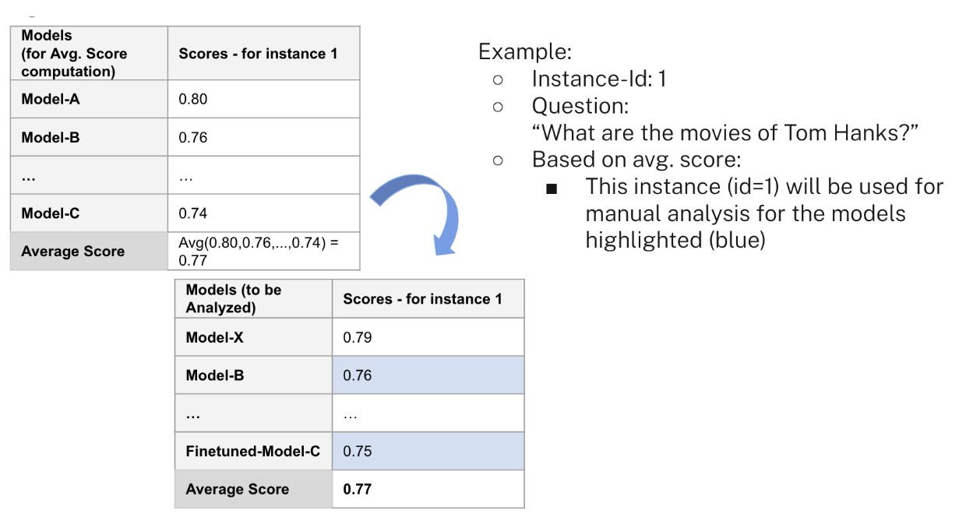This screenshot has width=980, height=528.
Task: Select the 'Models (to be Analyzed)' header
Action: click(x=253, y=298)
